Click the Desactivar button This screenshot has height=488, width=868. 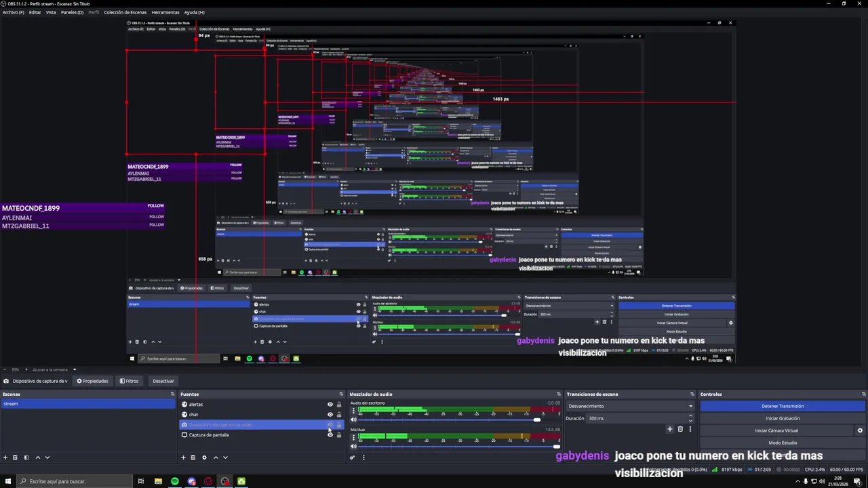pos(163,381)
